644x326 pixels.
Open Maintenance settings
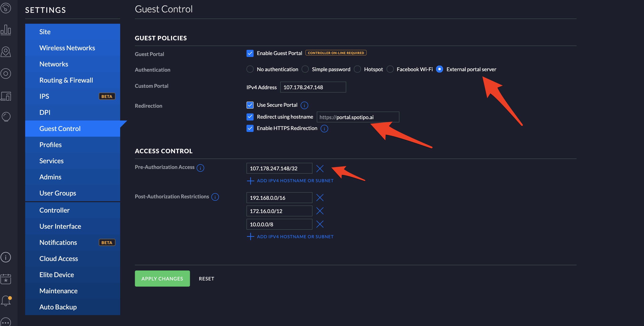coord(72,291)
